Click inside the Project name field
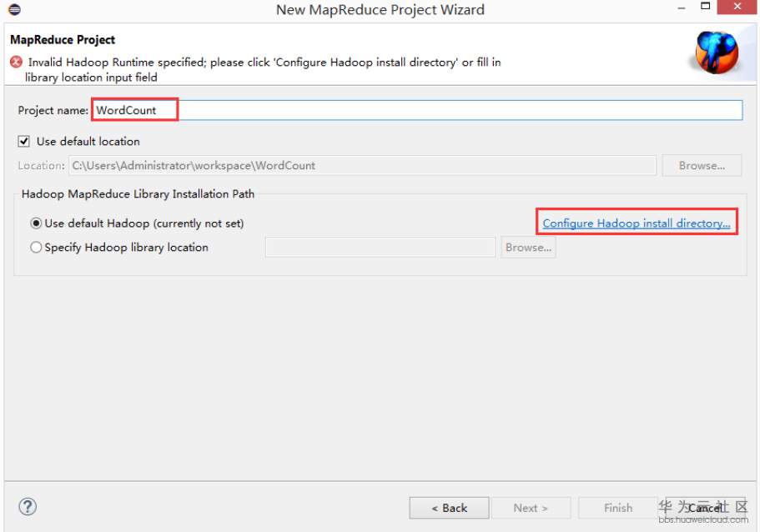Viewport: 760px width, 532px height. tap(417, 110)
